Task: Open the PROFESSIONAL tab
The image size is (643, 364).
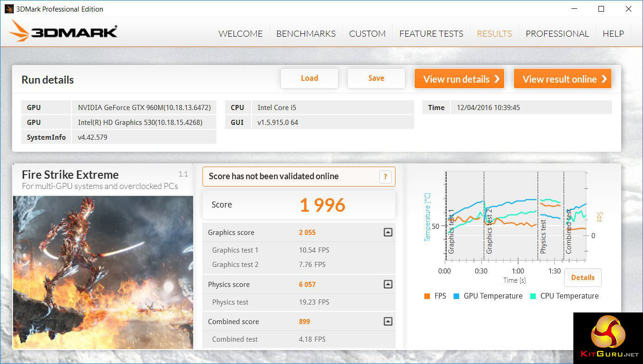Action: 557,34
